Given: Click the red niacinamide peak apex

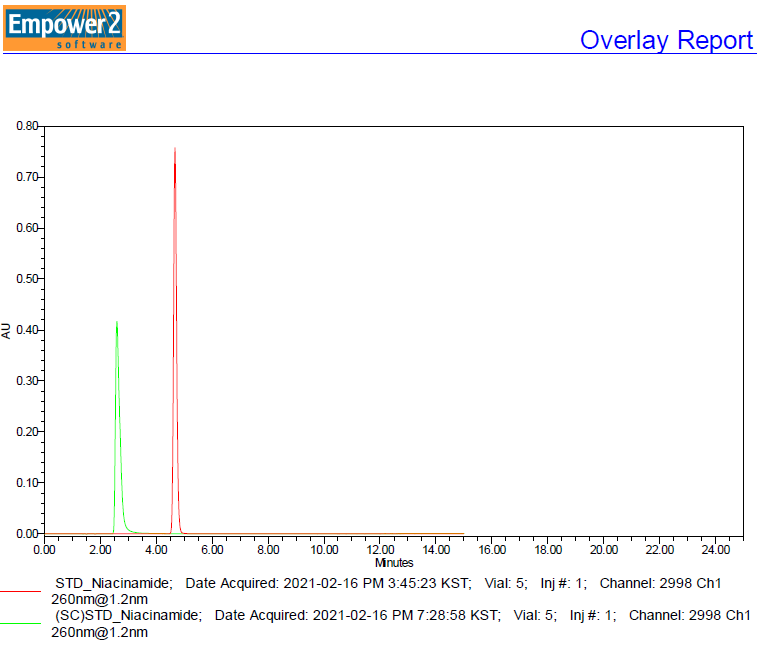Looking at the screenshot, I should pyautogui.click(x=175, y=148).
